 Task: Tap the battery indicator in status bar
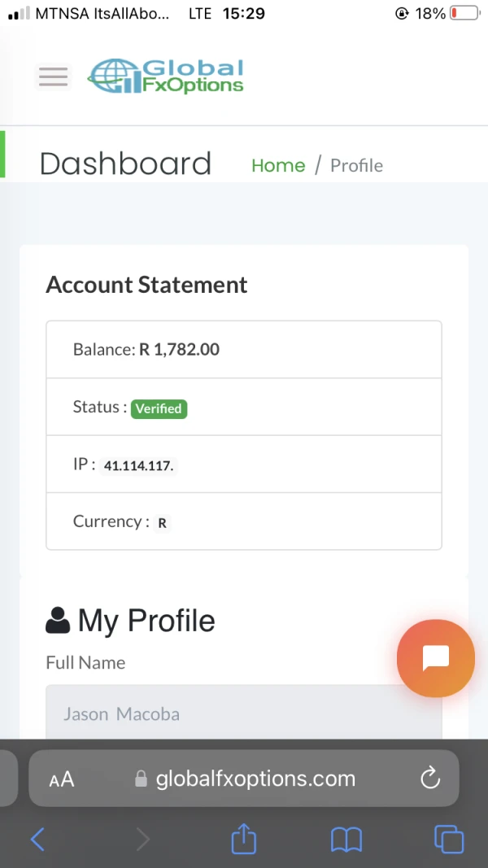464,14
